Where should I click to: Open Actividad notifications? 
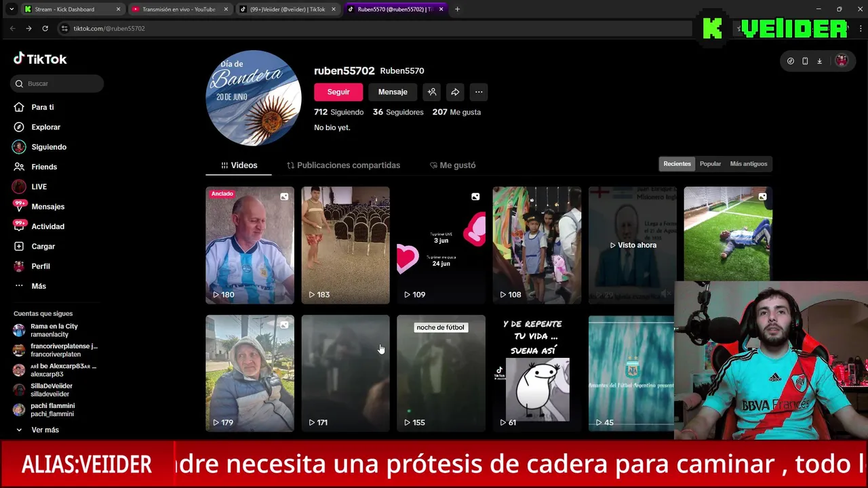pos(47,226)
